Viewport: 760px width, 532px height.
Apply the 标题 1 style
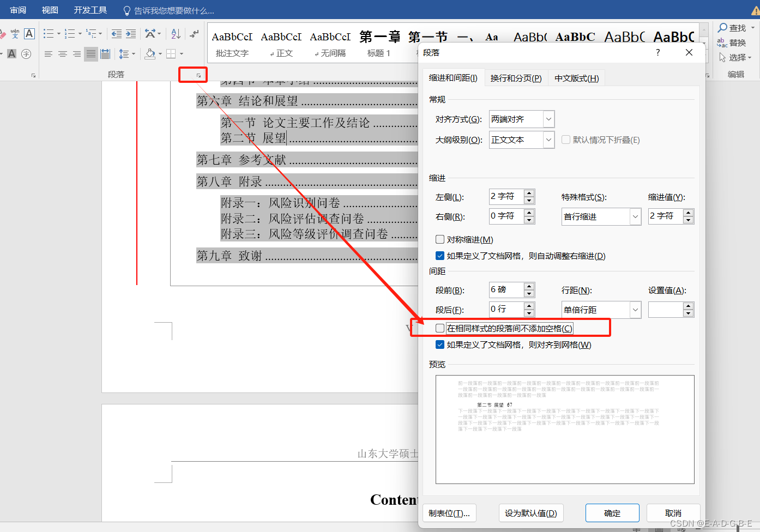(x=379, y=43)
